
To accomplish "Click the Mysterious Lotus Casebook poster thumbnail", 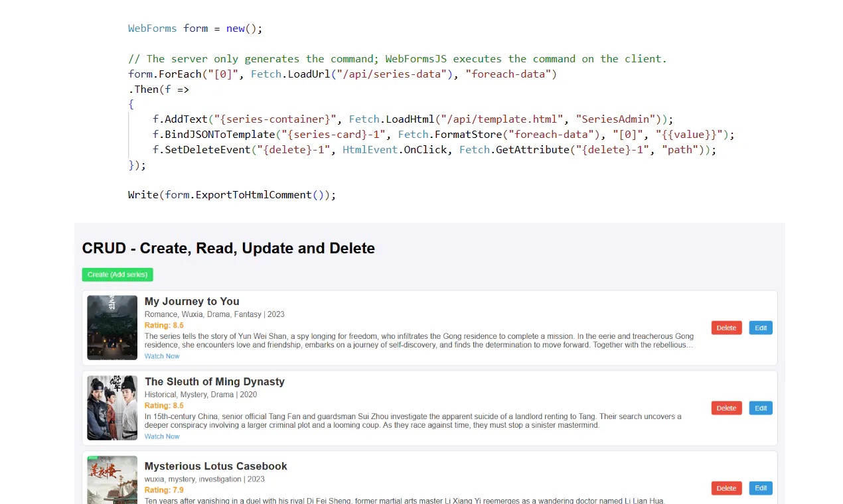I will click(x=112, y=480).
